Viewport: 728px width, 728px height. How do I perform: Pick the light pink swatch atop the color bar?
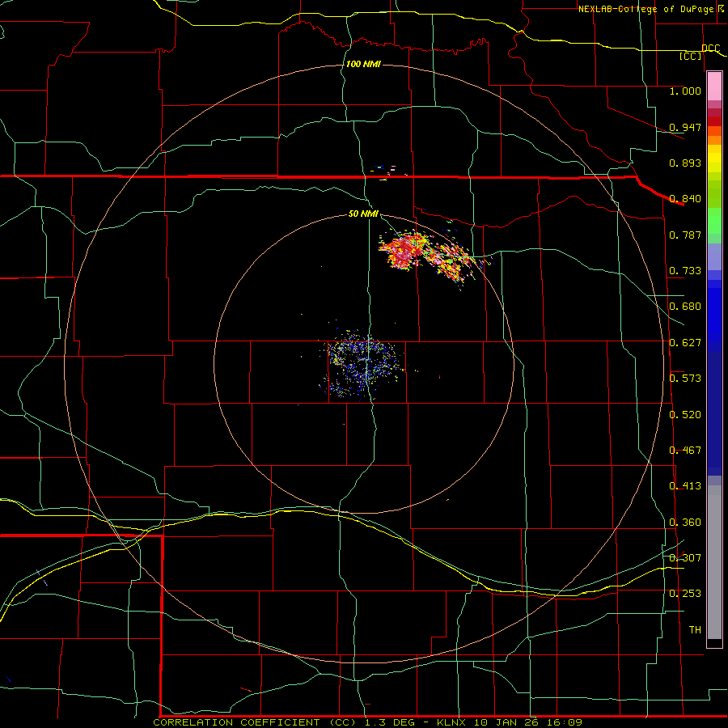pyautogui.click(x=714, y=87)
